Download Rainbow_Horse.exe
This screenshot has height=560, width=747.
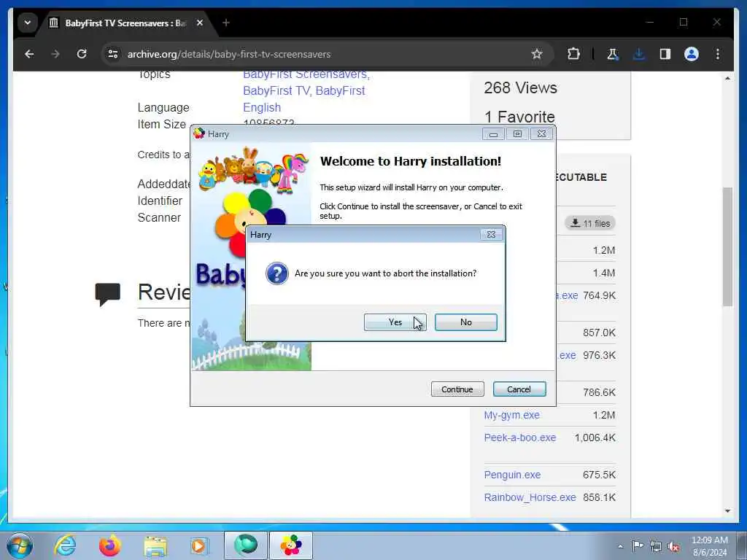(x=530, y=497)
